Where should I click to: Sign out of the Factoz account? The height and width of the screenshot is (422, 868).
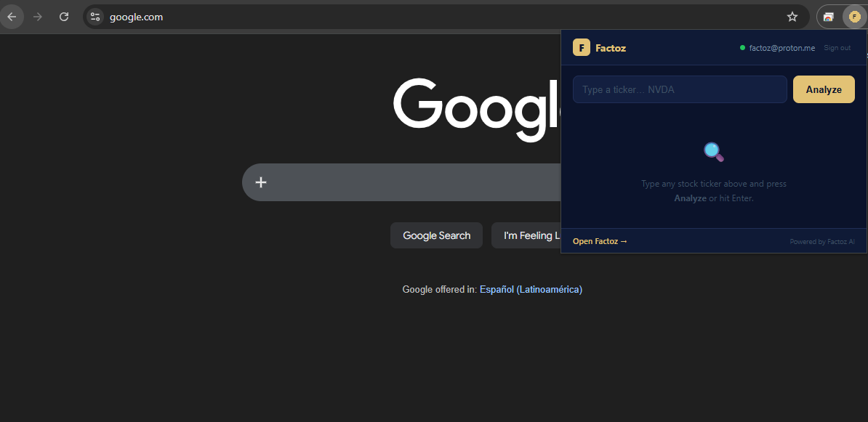pos(837,47)
